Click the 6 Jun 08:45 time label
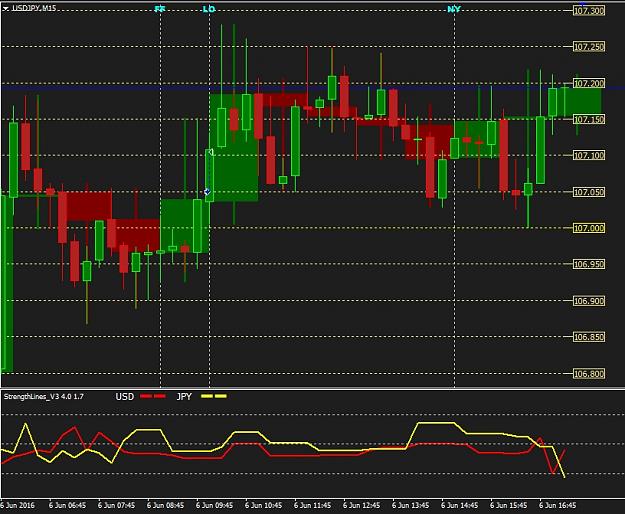 point(165,505)
